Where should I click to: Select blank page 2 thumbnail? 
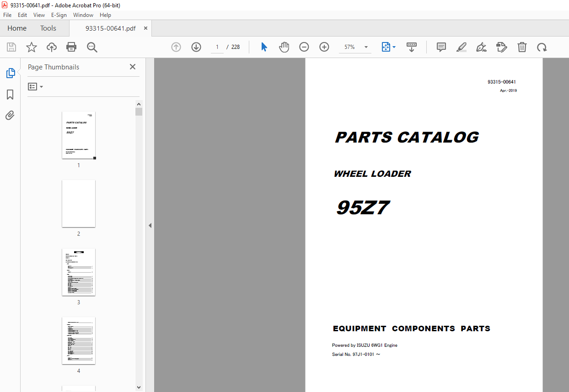point(79,204)
